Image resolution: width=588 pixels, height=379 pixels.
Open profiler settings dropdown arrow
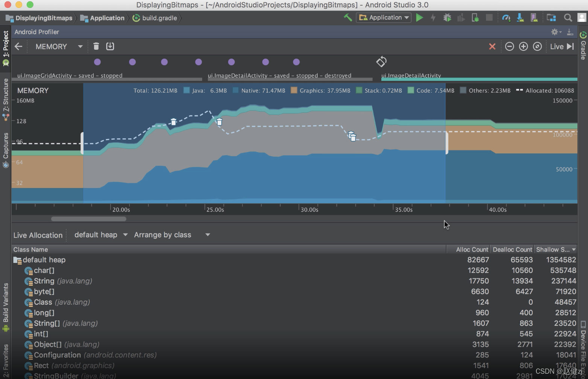click(x=561, y=32)
